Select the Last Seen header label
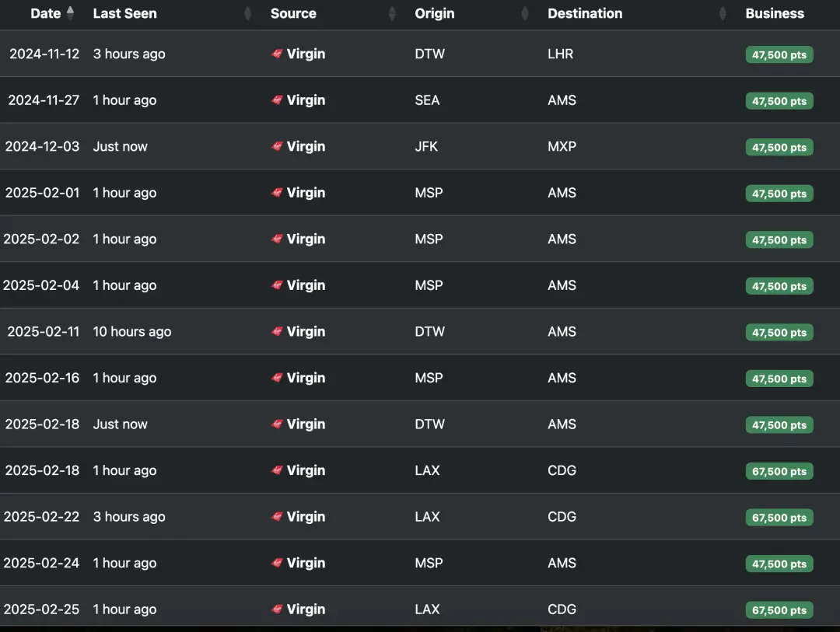The image size is (840, 632). pos(124,13)
